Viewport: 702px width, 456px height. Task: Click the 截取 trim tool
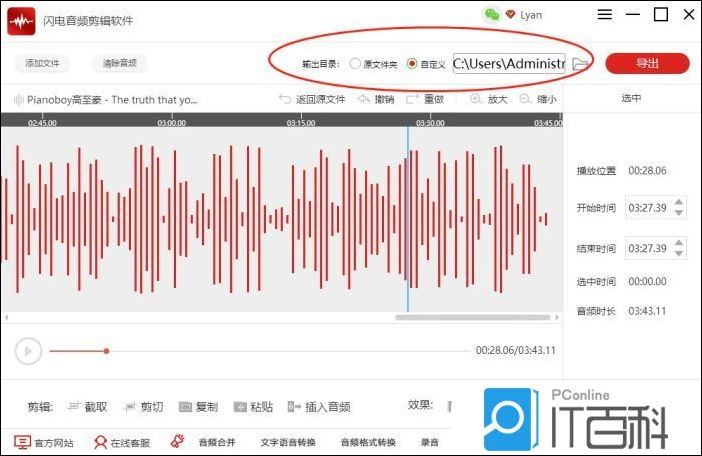pyautogui.click(x=88, y=407)
